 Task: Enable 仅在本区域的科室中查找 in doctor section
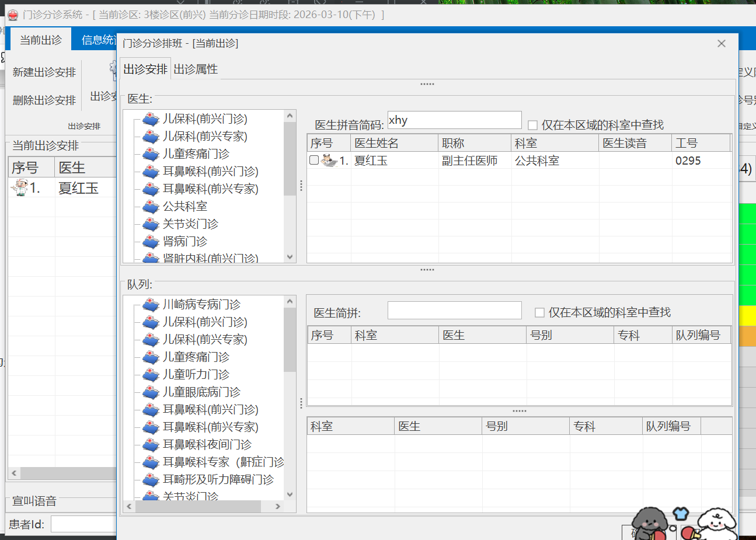tap(532, 126)
